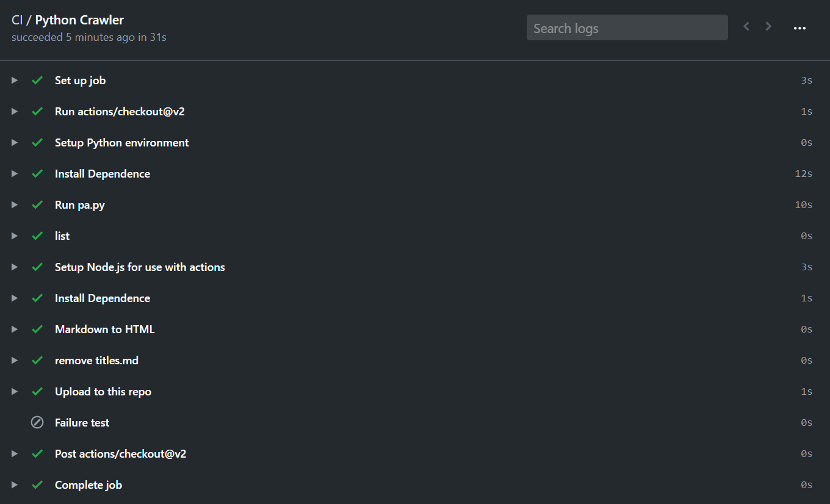This screenshot has width=830, height=504.
Task: Go to previous search result arrow
Action: pyautogui.click(x=746, y=26)
